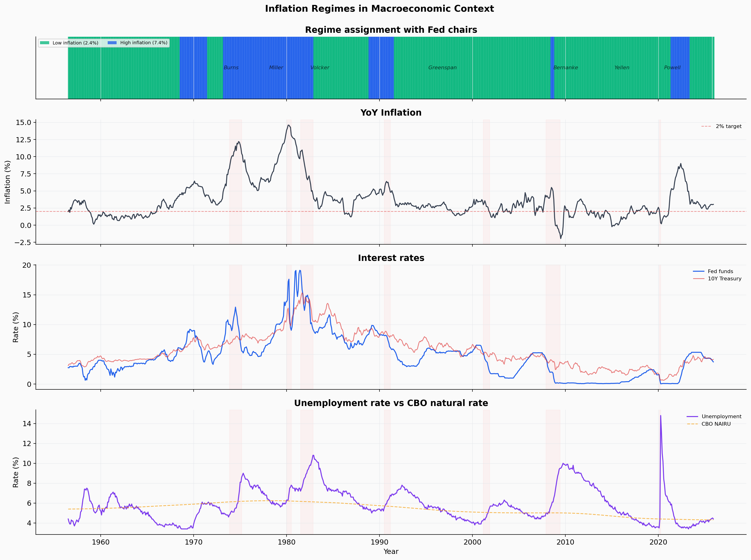Click the 2010 x-axis tick label
This screenshot has height=560, width=751.
tap(565, 542)
